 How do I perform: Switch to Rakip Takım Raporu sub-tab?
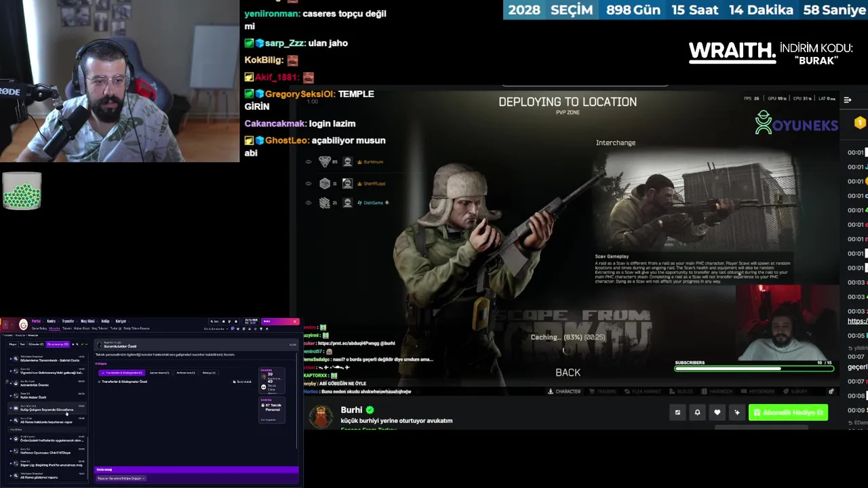click(136, 329)
